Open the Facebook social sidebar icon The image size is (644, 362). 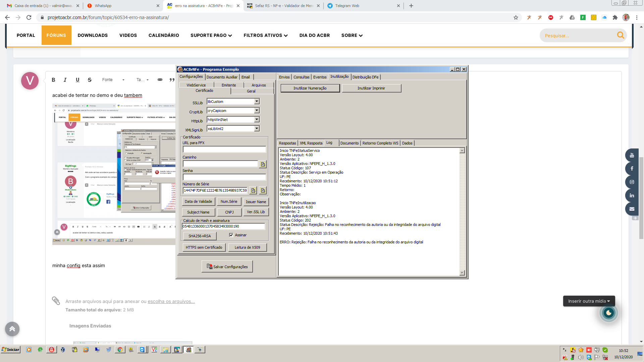632,169
